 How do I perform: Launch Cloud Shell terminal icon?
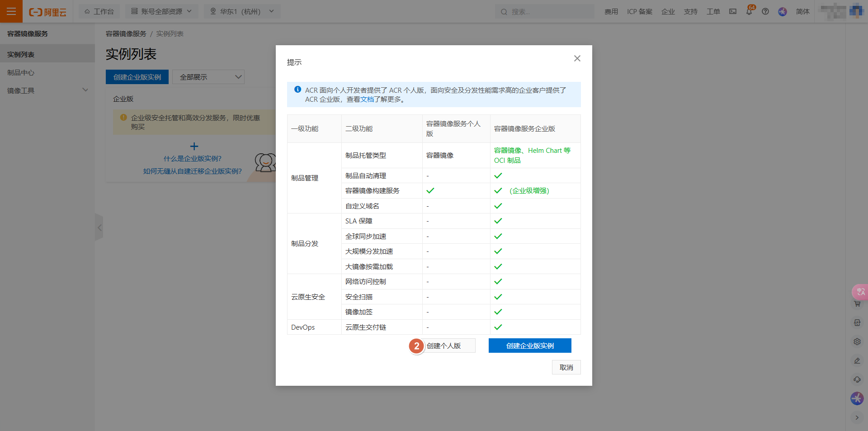click(x=733, y=12)
